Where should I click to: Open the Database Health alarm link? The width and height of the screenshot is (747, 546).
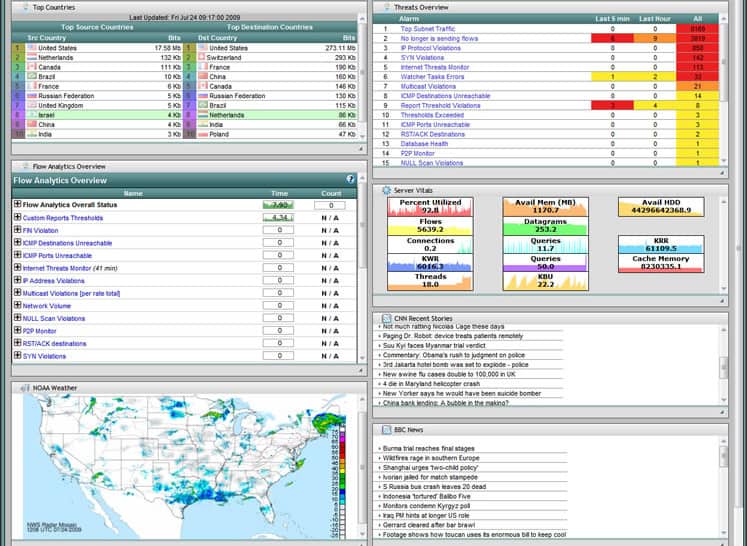point(424,143)
